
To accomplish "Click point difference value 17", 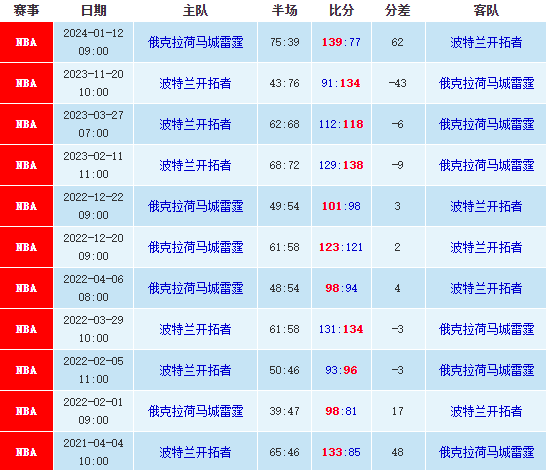I will [397, 411].
